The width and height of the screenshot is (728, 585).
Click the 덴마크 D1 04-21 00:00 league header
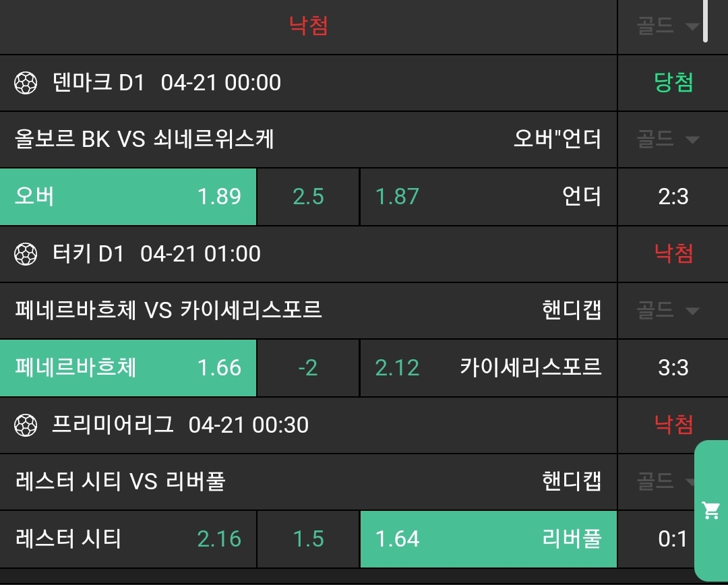click(166, 83)
